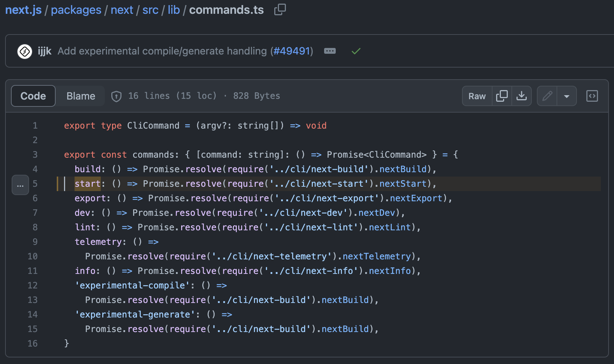Select line number 1

click(x=35, y=126)
